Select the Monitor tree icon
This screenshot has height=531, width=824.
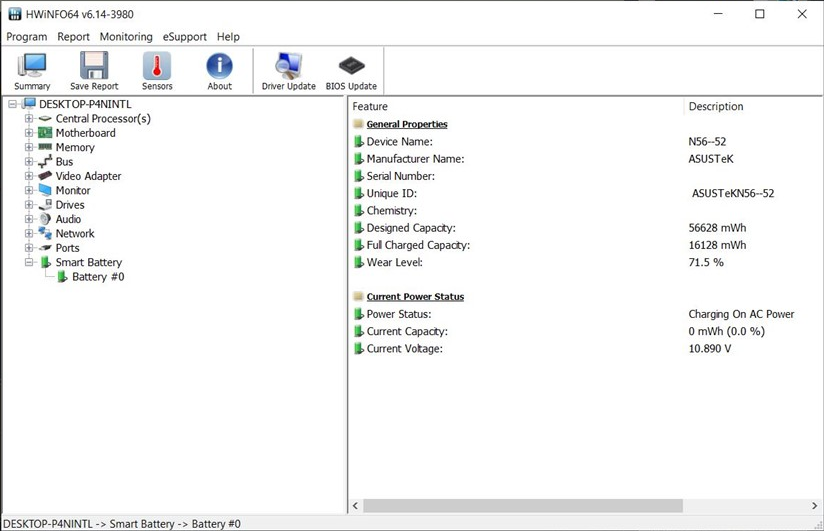45,190
